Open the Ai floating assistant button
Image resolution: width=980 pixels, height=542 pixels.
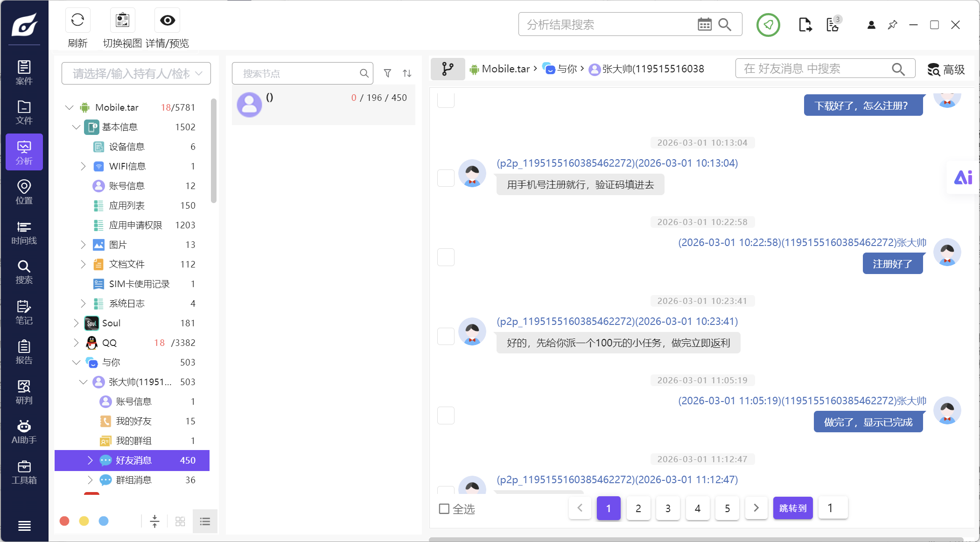coord(963,177)
